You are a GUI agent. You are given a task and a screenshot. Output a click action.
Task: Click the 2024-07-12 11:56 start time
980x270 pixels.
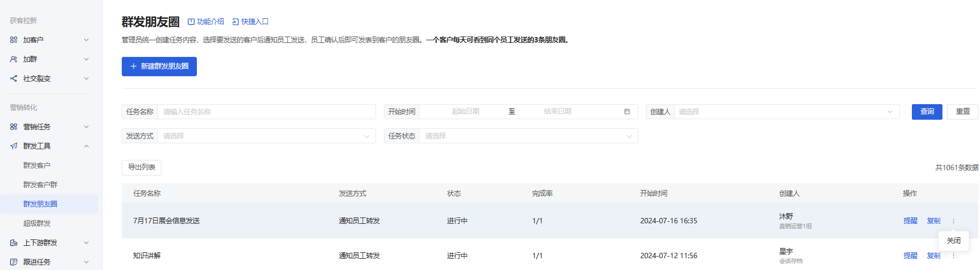pyautogui.click(x=668, y=256)
